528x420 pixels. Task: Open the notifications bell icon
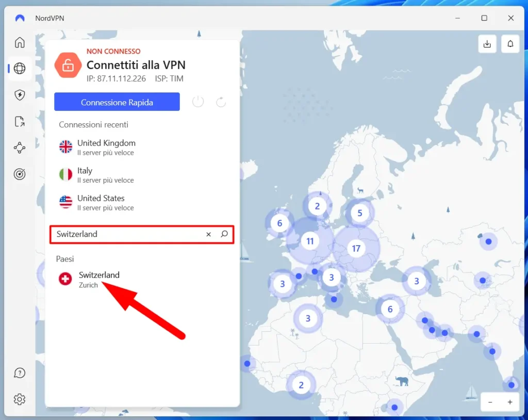point(510,44)
